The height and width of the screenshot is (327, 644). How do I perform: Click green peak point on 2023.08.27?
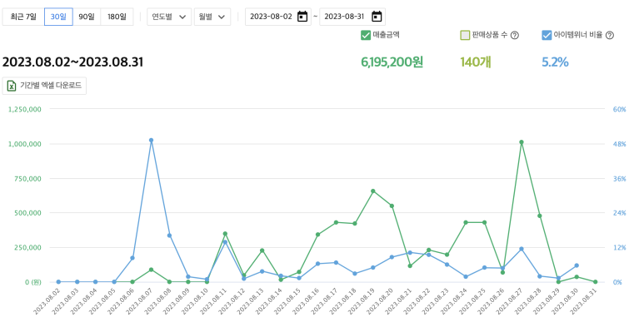click(522, 142)
